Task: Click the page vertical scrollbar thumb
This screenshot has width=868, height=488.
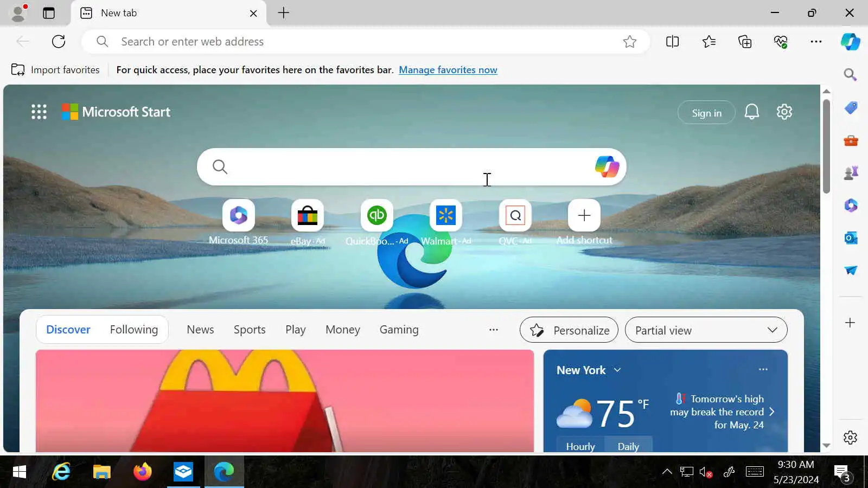Action: tap(826, 146)
